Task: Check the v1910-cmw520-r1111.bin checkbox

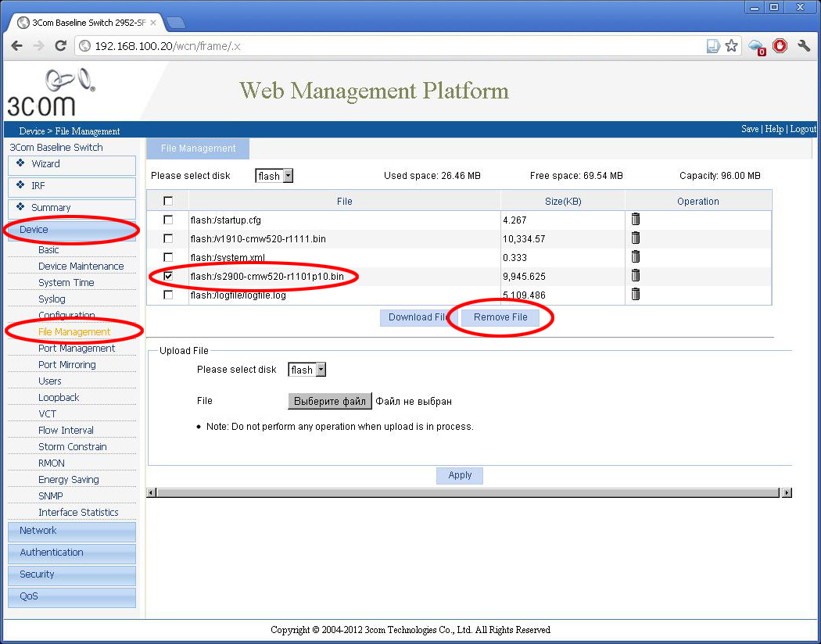Action: (168, 238)
